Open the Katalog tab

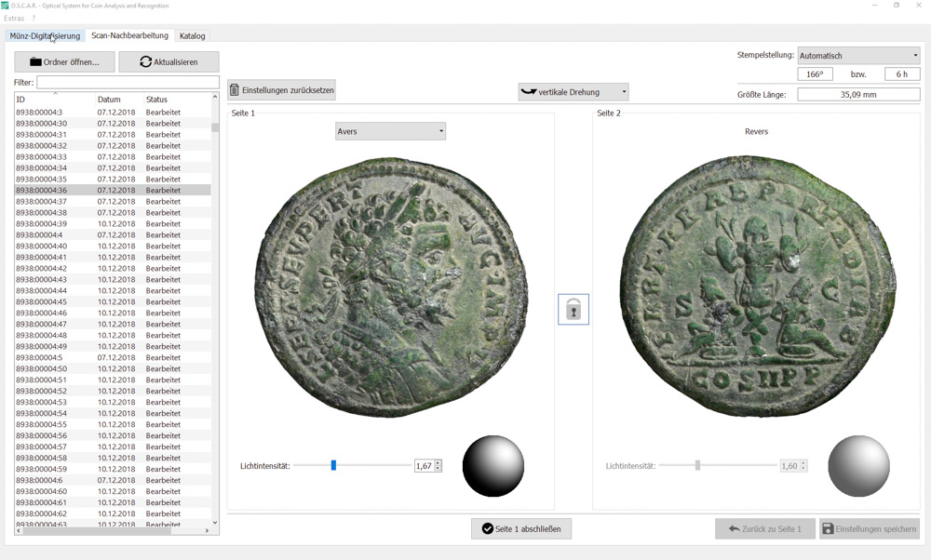tap(193, 36)
